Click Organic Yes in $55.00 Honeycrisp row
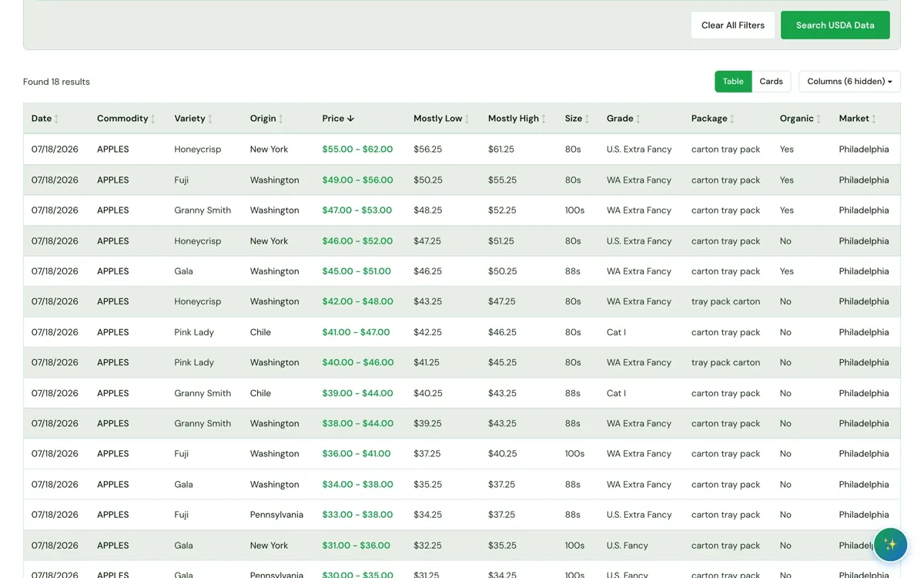The image size is (924, 578). [x=786, y=150]
